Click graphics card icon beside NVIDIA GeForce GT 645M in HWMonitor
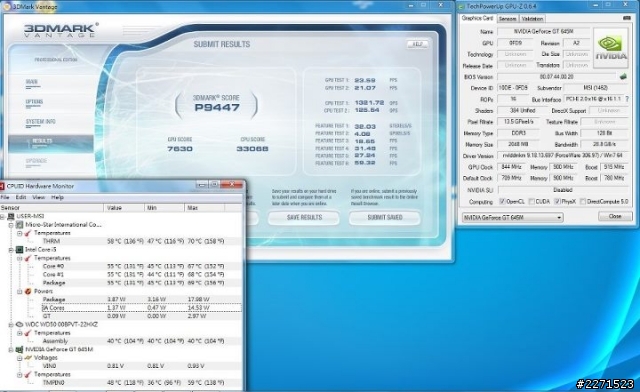Screen dimensions: 640x392 pyautogui.click(x=19, y=350)
